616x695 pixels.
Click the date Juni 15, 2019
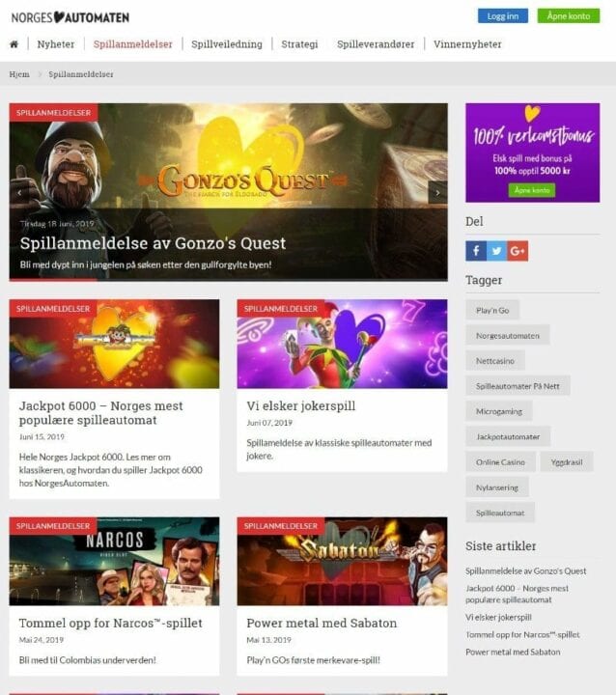click(42, 436)
